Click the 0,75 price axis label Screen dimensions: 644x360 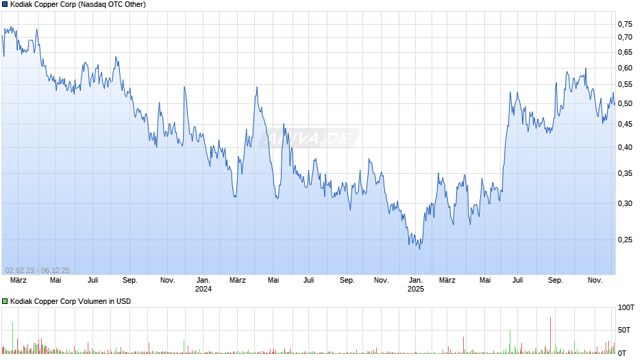point(625,24)
